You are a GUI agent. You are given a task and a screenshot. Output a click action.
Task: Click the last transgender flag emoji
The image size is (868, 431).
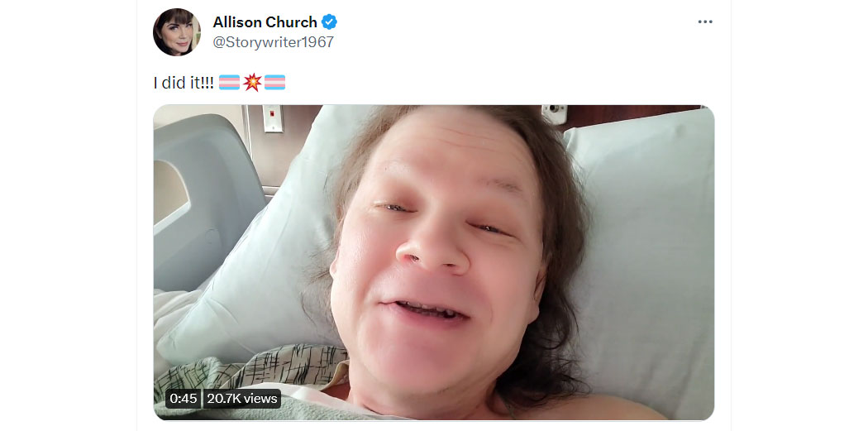pyautogui.click(x=274, y=83)
